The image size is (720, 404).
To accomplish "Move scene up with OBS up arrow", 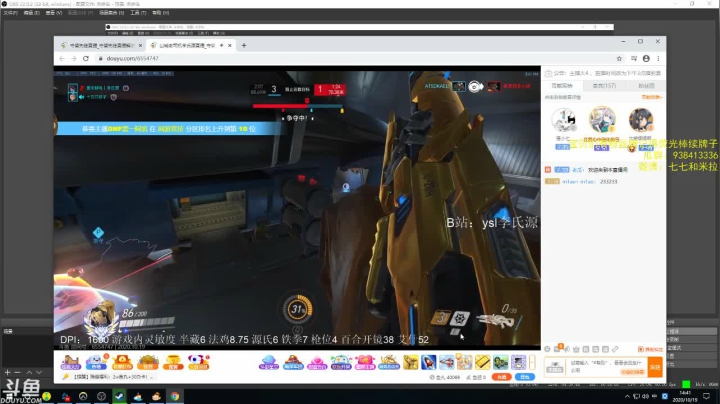I will click(x=29, y=372).
